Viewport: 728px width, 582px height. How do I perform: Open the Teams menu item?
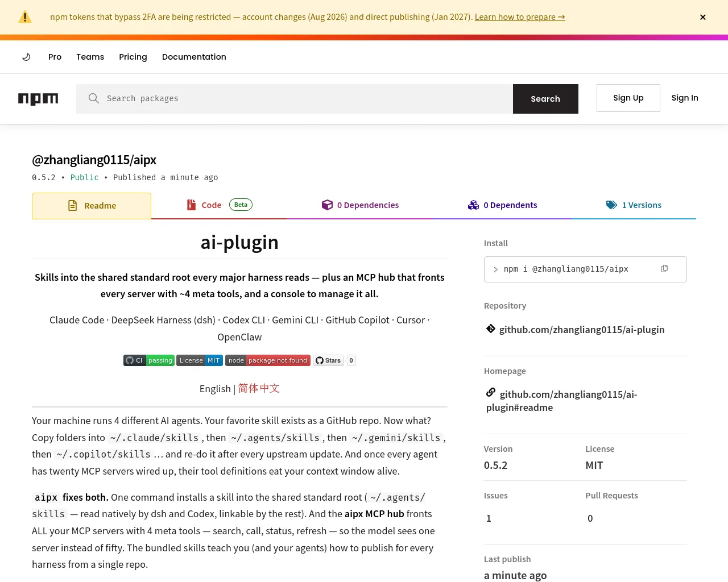coord(90,57)
